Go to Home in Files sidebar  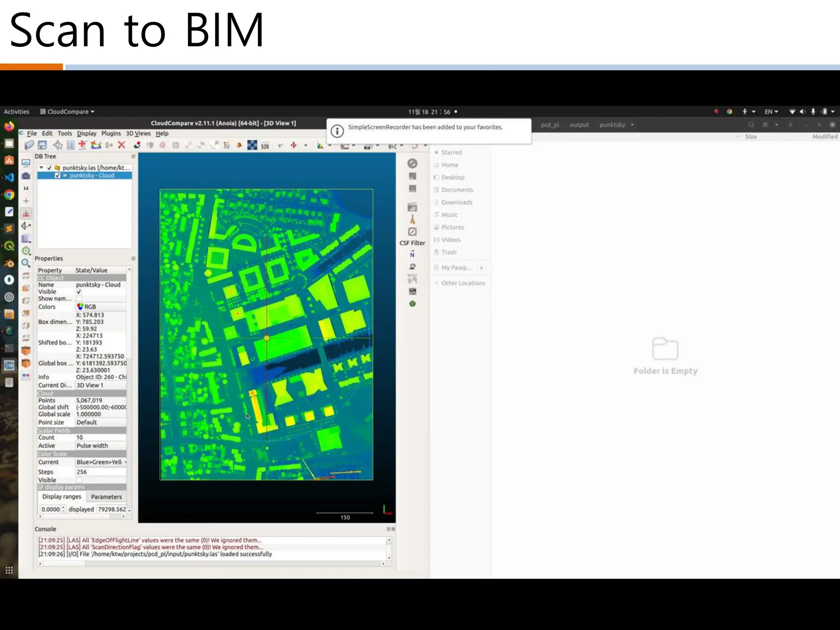pos(450,165)
